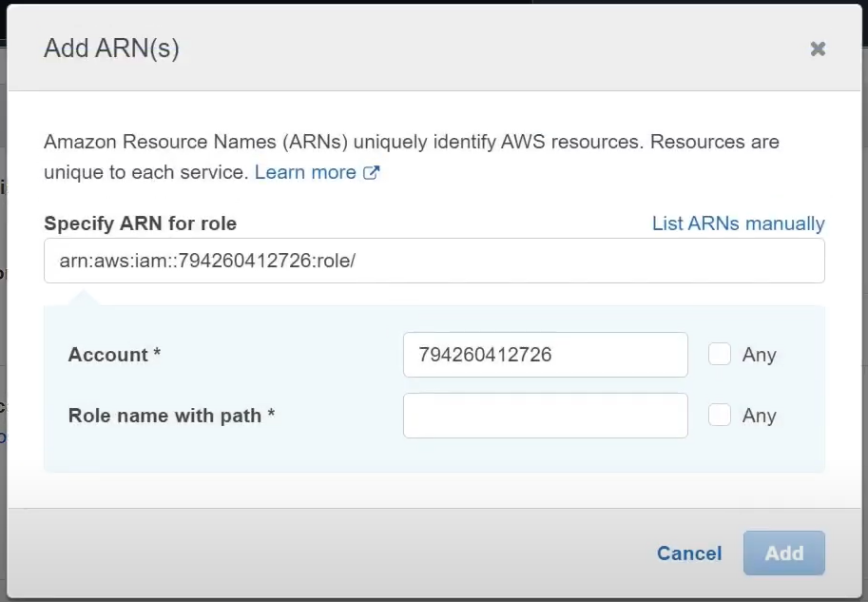Click the Add ARN(s) dialog title

tap(112, 49)
